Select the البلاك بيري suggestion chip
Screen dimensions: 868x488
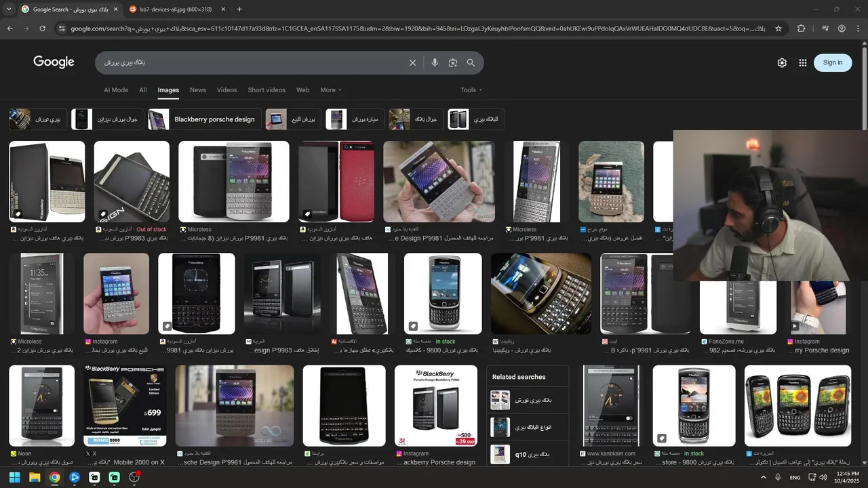pos(476,119)
